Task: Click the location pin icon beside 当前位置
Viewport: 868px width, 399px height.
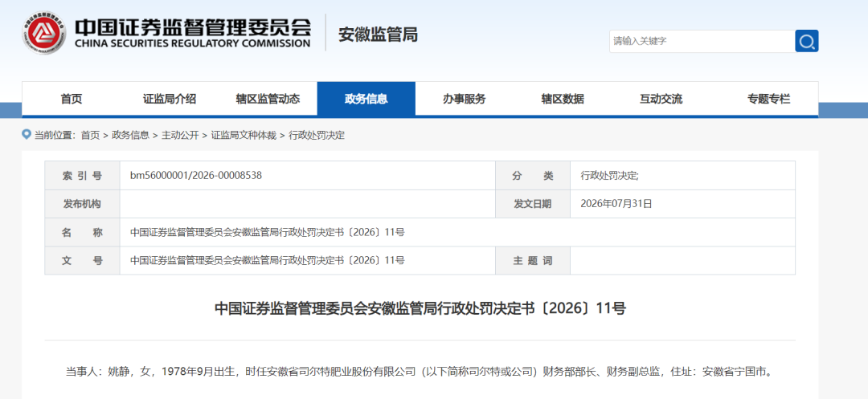Action: coord(26,134)
